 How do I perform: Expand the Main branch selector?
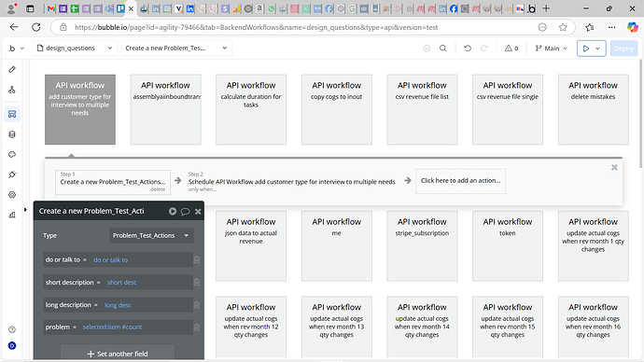551,48
